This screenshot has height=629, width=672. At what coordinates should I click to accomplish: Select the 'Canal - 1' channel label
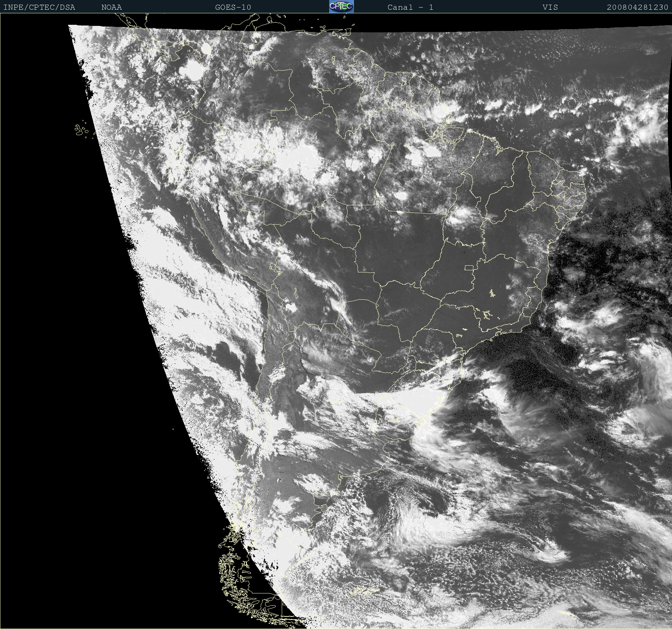tap(410, 7)
